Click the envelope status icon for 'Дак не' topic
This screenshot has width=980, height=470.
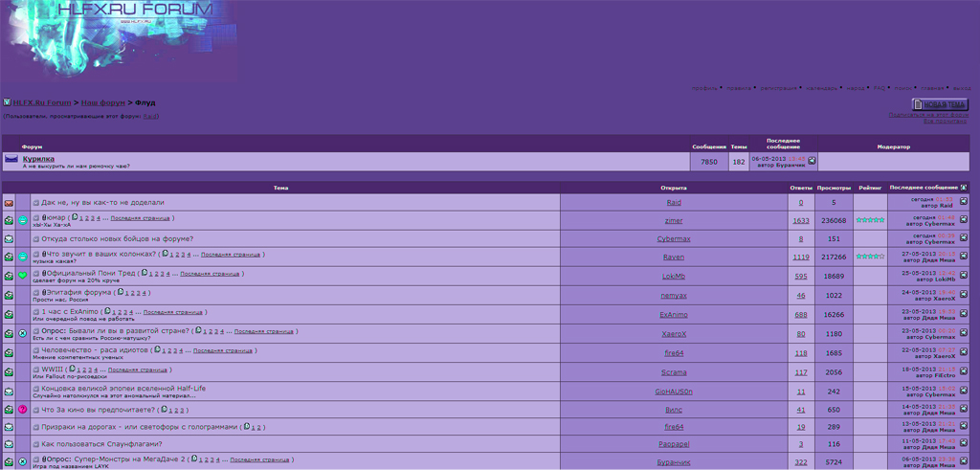[9, 203]
